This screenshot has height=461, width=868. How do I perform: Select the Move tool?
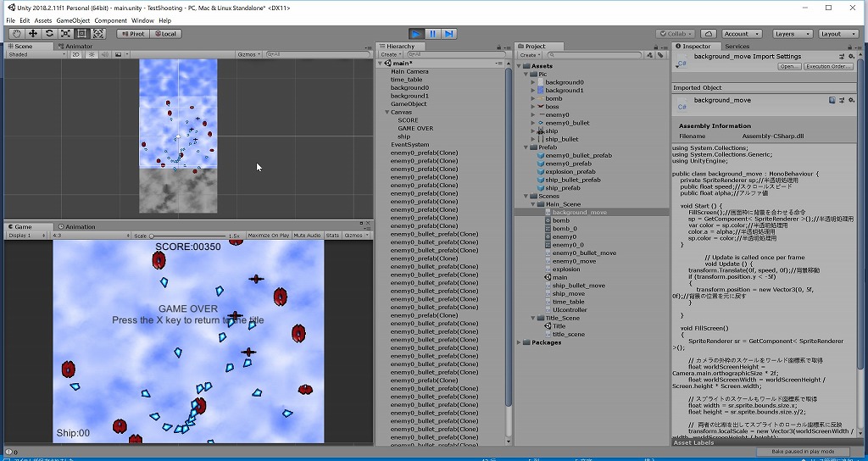(33, 34)
